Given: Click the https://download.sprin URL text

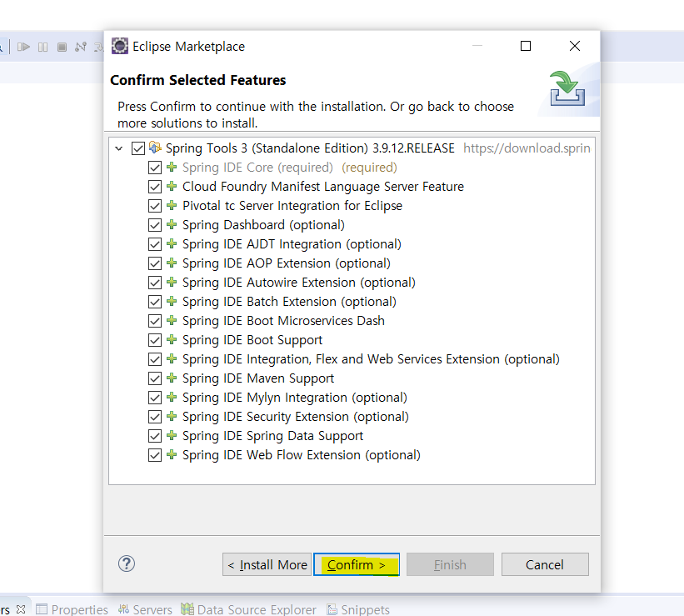Looking at the screenshot, I should pos(527,148).
